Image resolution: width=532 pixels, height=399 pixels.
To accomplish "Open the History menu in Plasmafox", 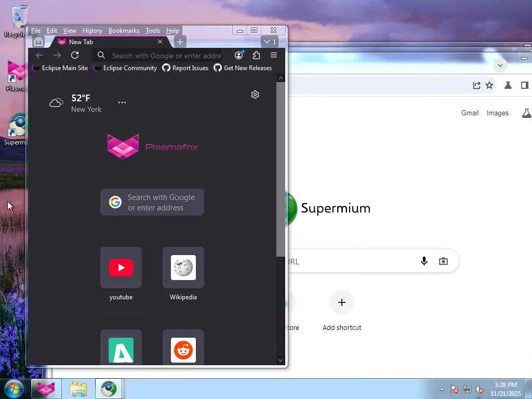I will pos(92,31).
